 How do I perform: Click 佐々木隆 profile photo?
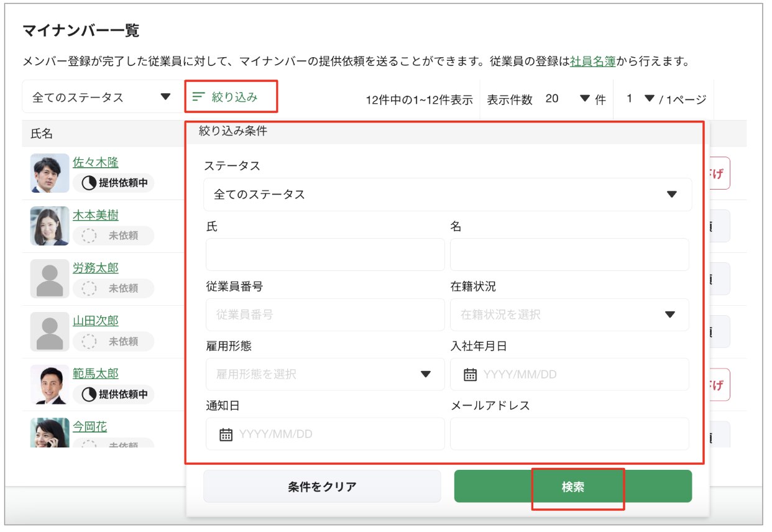50,173
